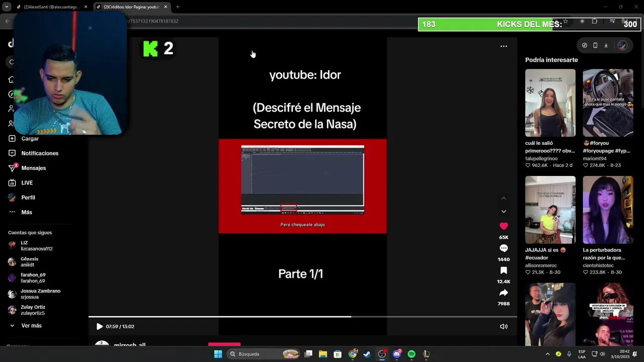Seek on the video progress bar

pos(303,317)
